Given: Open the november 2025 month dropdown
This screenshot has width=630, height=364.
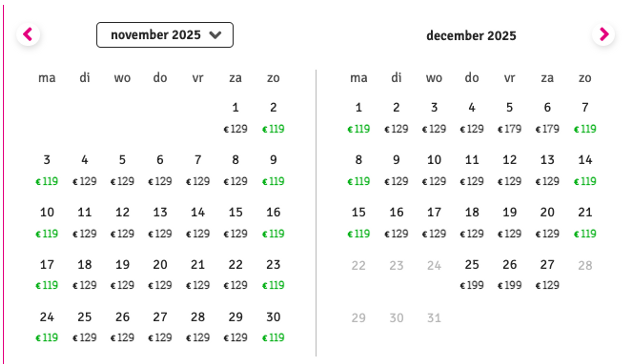Looking at the screenshot, I should point(165,35).
